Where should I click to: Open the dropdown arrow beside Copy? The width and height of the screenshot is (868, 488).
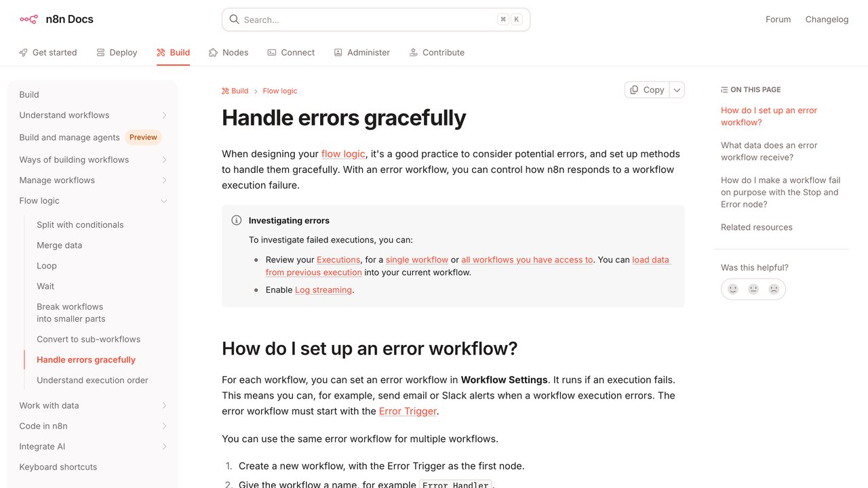[x=677, y=89]
